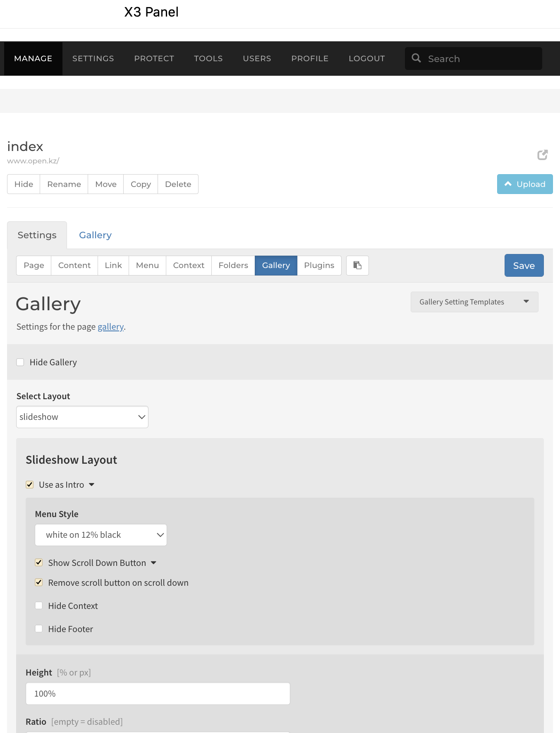Click the Rename button
Image resolution: width=560 pixels, height=733 pixels.
pyautogui.click(x=64, y=184)
